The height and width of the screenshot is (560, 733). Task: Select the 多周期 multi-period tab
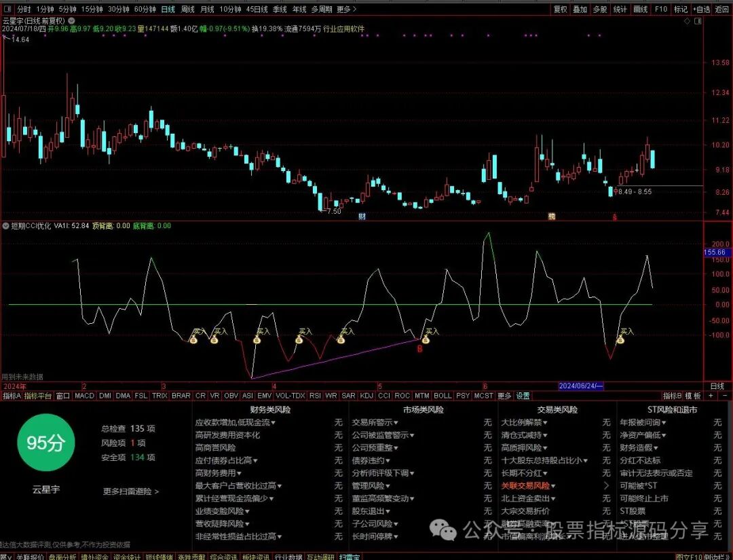coord(322,10)
